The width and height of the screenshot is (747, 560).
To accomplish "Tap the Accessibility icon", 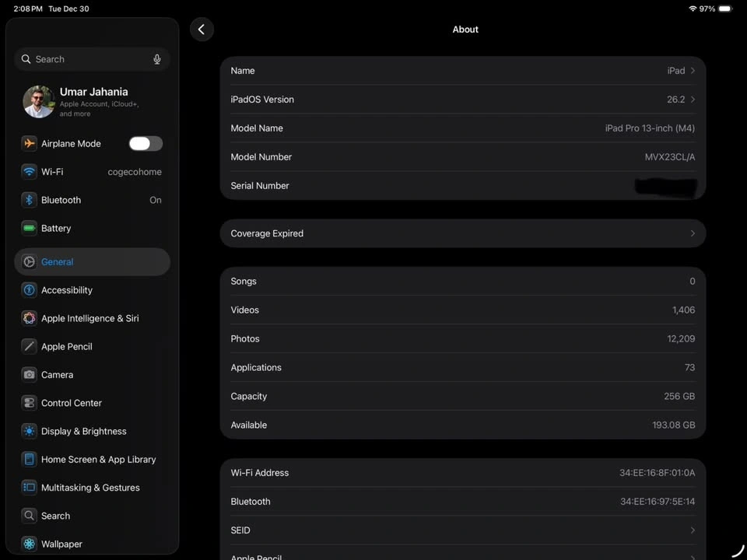I will pyautogui.click(x=29, y=290).
